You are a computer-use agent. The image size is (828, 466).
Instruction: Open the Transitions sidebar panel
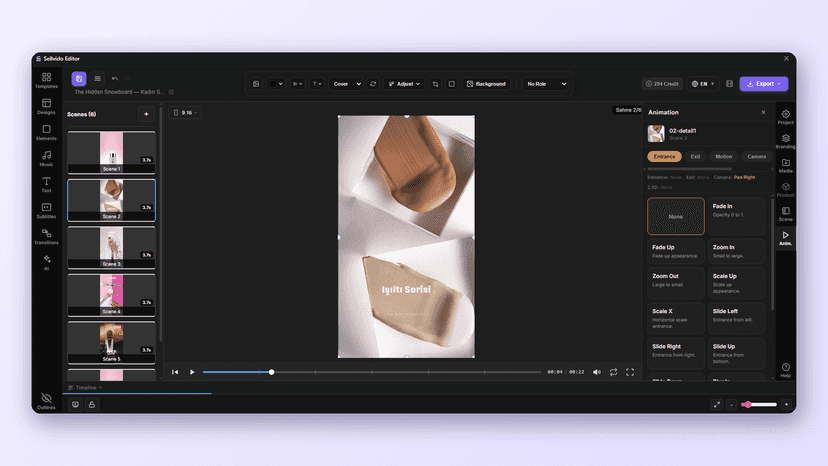point(46,236)
